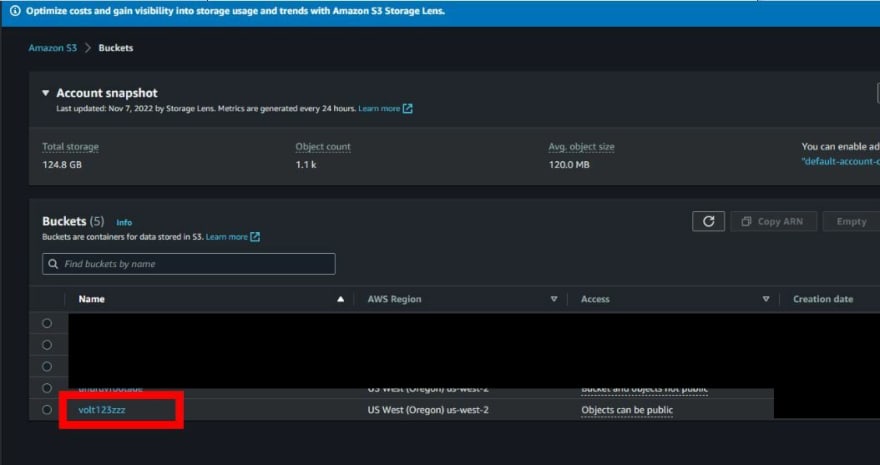This screenshot has width=880, height=465.
Task: Click the Object count metric label
Action: point(323,147)
